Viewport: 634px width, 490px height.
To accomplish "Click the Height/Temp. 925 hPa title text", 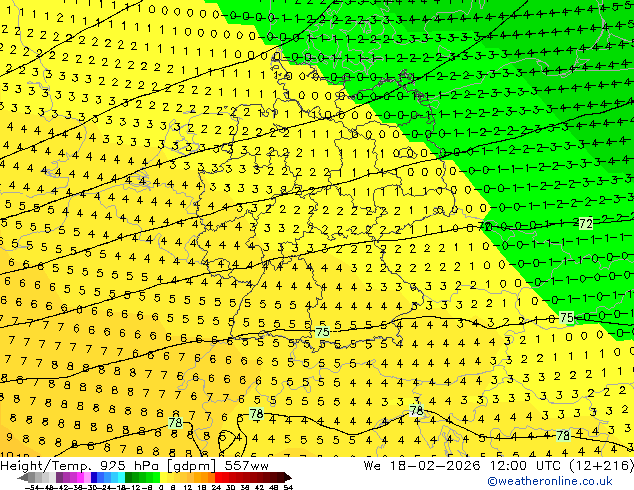I will (x=79, y=466).
